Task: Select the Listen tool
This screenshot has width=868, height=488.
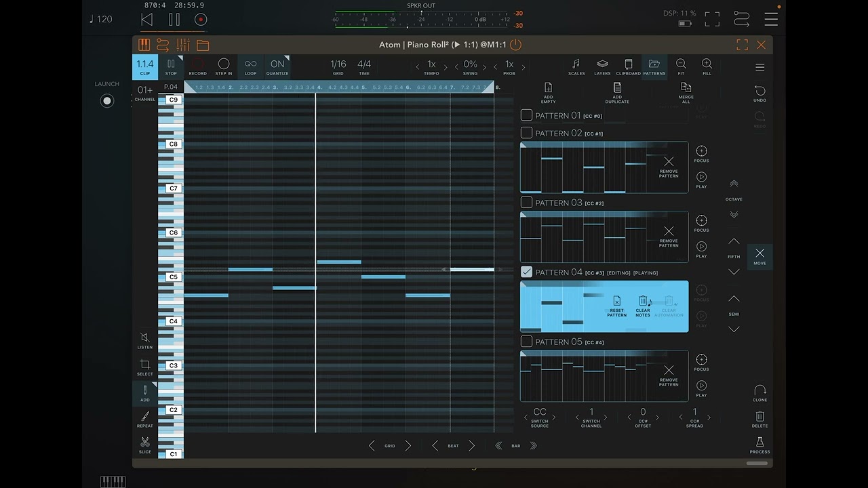Action: [x=145, y=340]
